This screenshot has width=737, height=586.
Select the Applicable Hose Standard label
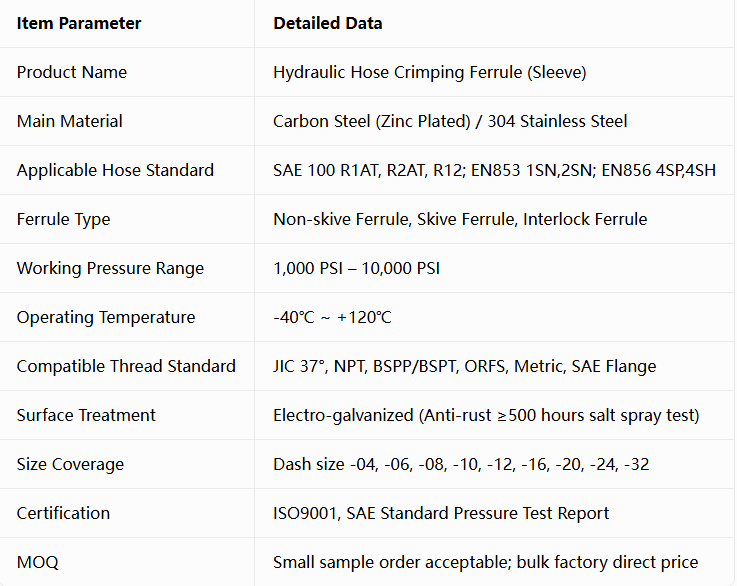point(115,170)
